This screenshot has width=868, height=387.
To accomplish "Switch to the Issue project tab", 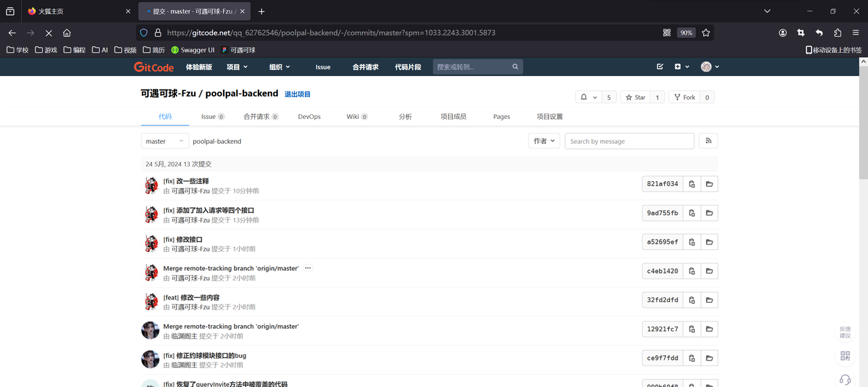I will coord(213,117).
